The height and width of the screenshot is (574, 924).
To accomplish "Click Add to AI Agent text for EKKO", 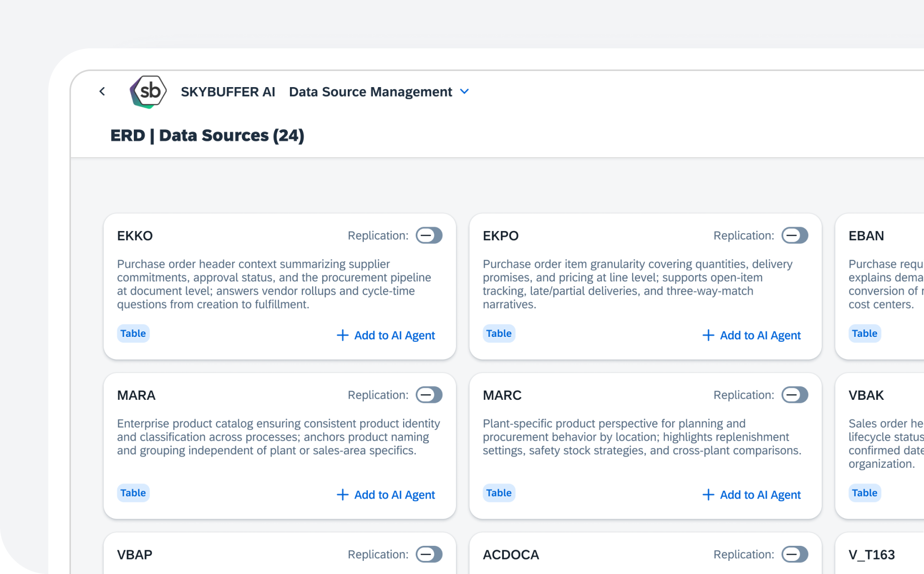I will click(395, 335).
